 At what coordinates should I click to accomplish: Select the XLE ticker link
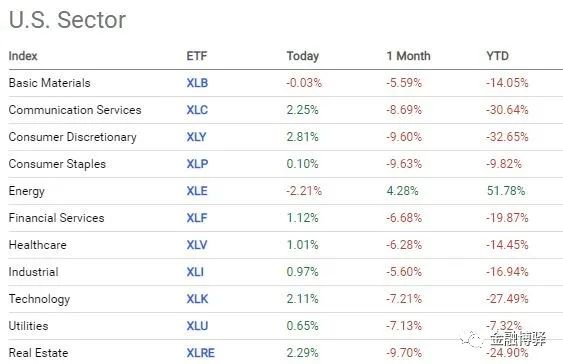click(x=197, y=191)
